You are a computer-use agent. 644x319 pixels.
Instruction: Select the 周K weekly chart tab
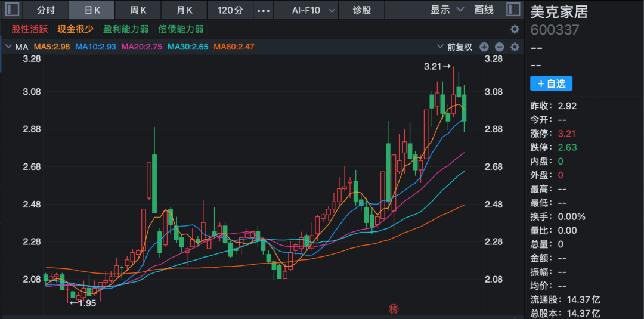pos(138,10)
